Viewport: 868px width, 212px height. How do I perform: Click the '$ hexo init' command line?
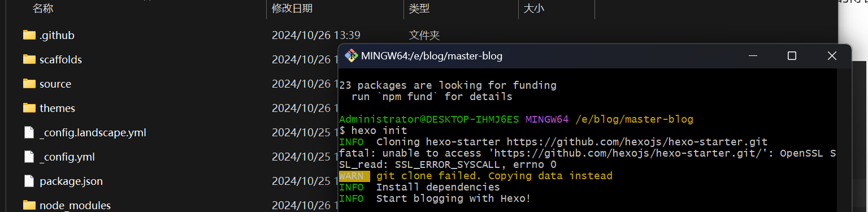(373, 131)
